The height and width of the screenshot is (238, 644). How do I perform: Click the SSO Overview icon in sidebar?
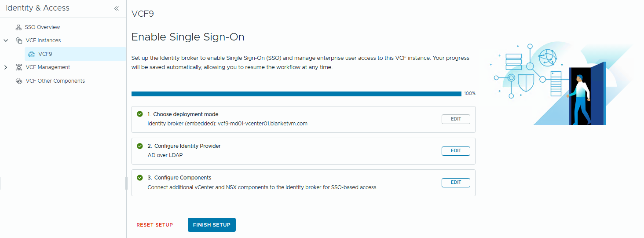[19, 27]
